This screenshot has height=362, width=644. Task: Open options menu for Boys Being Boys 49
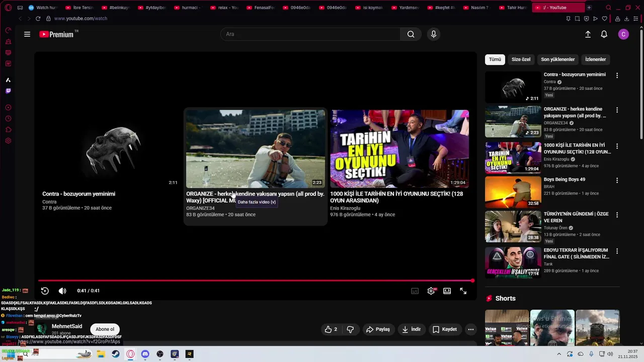click(617, 180)
